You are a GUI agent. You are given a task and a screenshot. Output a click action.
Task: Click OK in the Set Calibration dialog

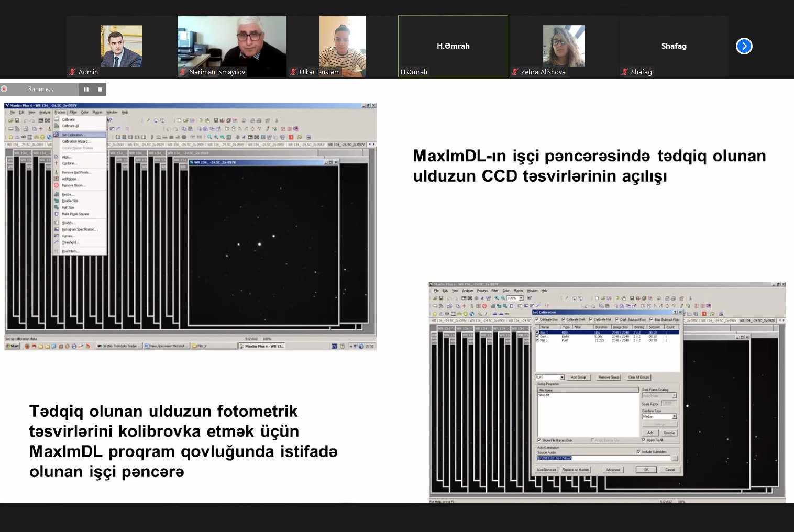(646, 470)
